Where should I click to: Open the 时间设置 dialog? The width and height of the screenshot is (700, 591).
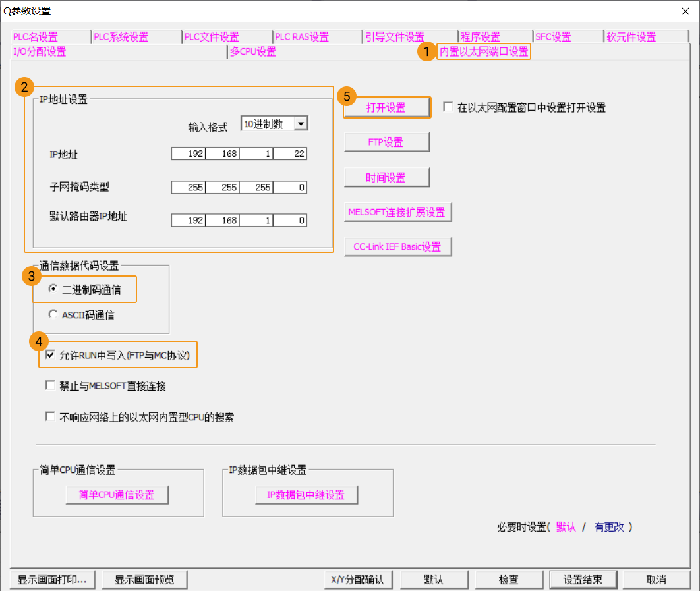(386, 177)
